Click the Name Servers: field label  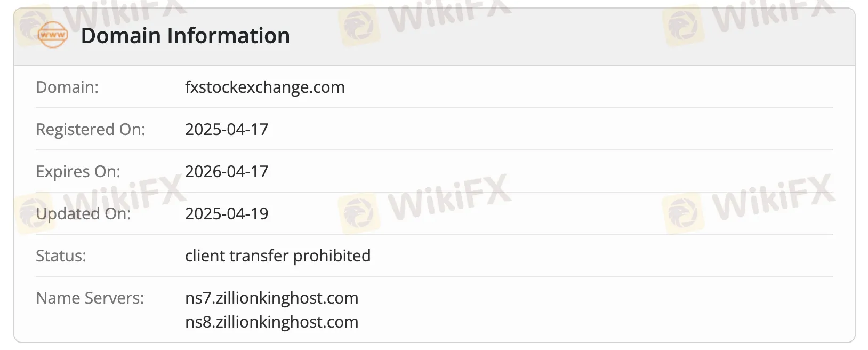click(x=90, y=298)
